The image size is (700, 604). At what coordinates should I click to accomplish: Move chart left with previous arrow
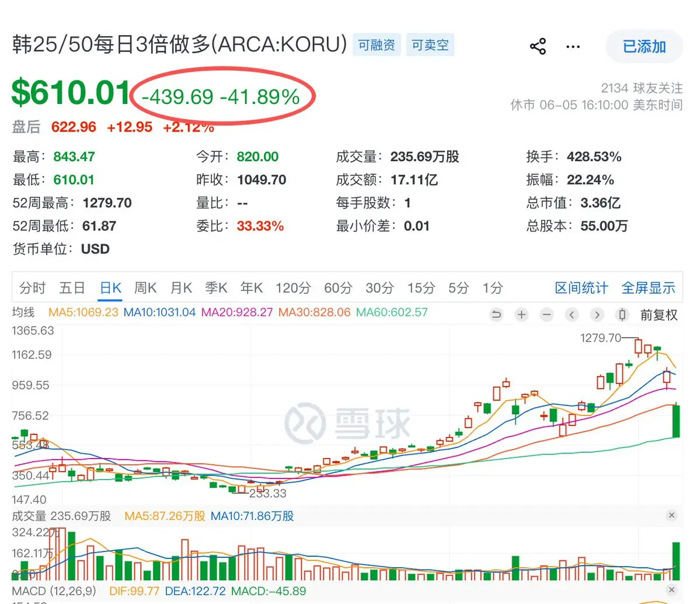[x=572, y=315]
